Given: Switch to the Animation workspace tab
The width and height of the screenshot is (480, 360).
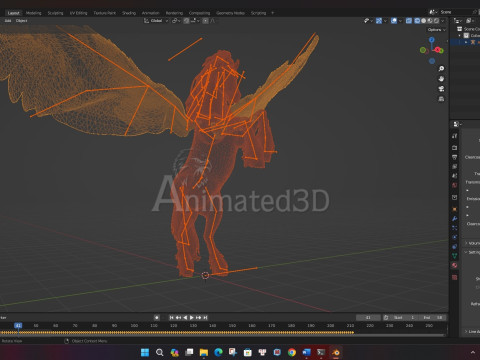Looking at the screenshot, I should (x=150, y=13).
